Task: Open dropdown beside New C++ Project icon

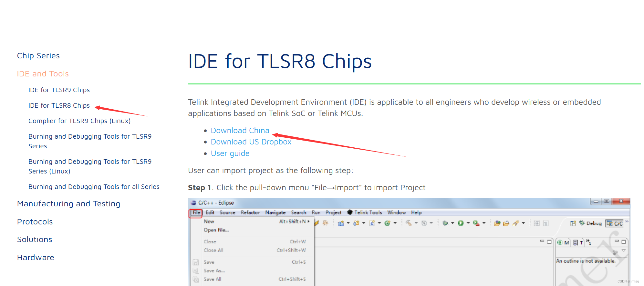Action: 348,223
